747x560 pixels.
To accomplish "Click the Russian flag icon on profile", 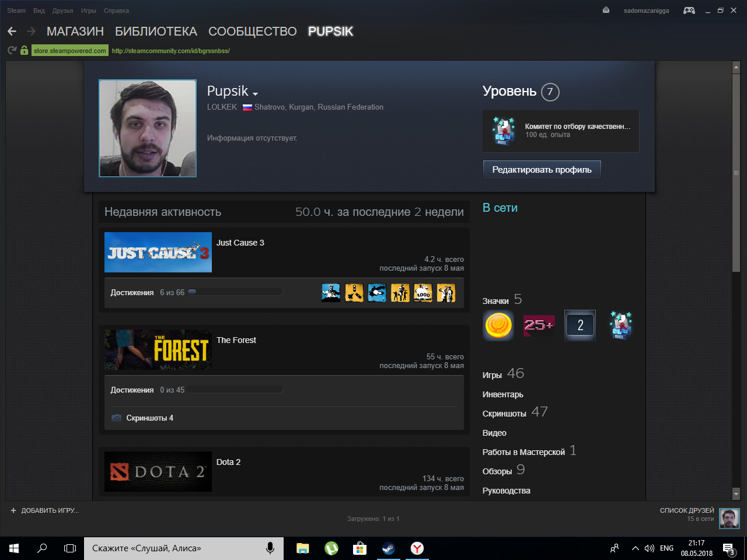I will [247, 107].
